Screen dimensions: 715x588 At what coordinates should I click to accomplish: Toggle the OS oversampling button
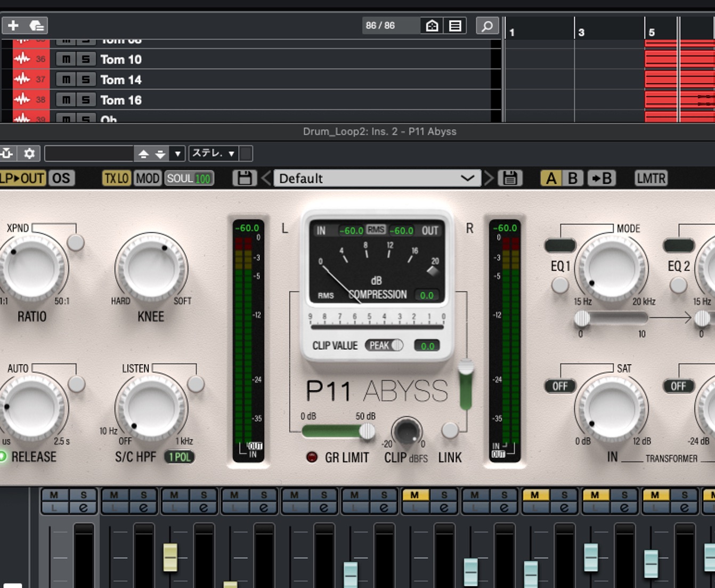61,178
